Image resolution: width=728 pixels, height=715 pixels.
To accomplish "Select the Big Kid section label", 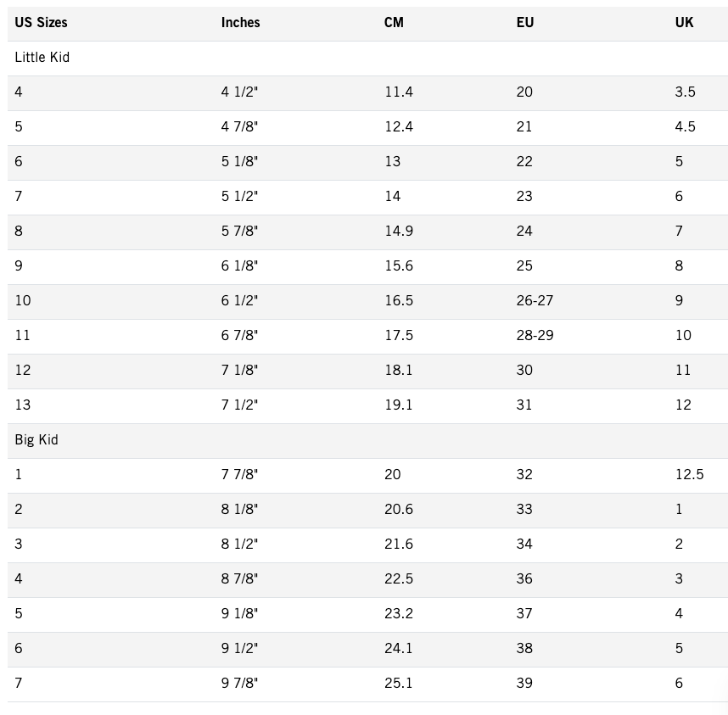I will coord(36,440).
